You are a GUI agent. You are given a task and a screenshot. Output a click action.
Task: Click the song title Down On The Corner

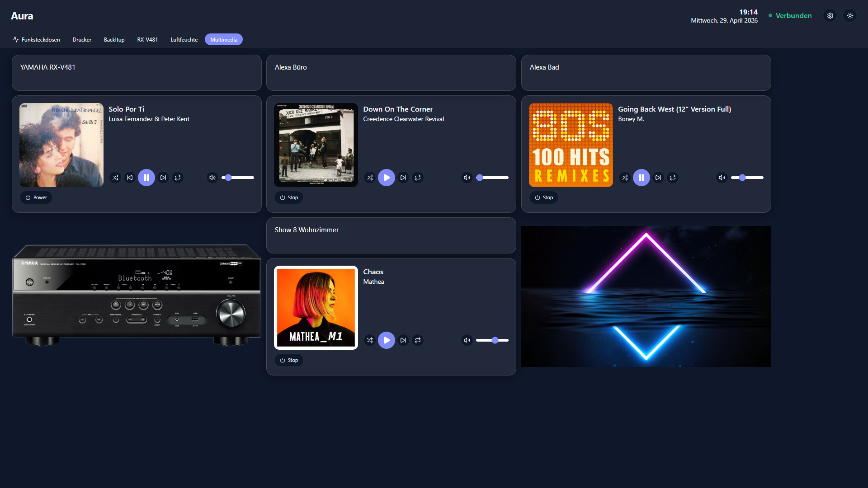pyautogui.click(x=398, y=109)
